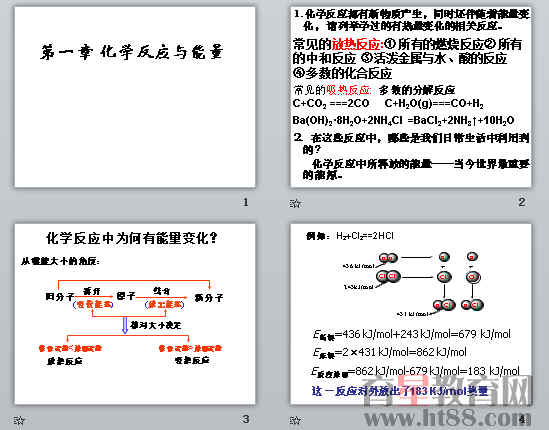Click the Ba(OH)₂·8H₂O equation in slide 2
The image size is (549, 430).
[x=403, y=120]
